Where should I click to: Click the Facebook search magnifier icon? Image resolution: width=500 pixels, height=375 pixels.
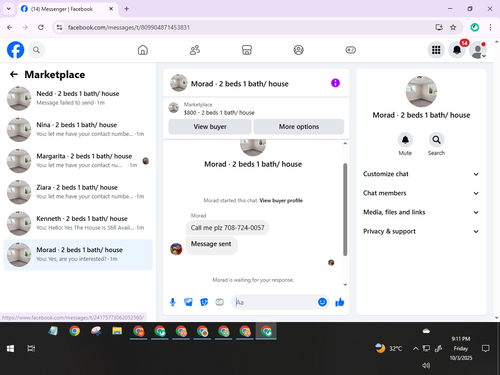36,50
